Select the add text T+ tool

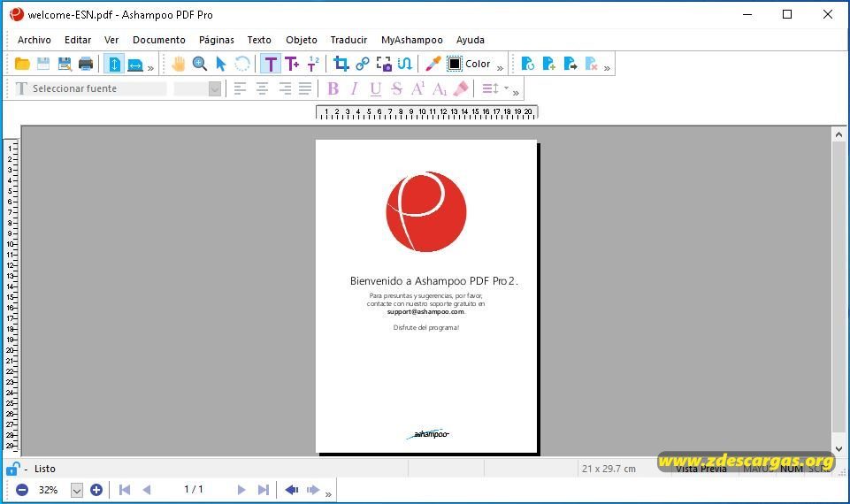pos(292,64)
